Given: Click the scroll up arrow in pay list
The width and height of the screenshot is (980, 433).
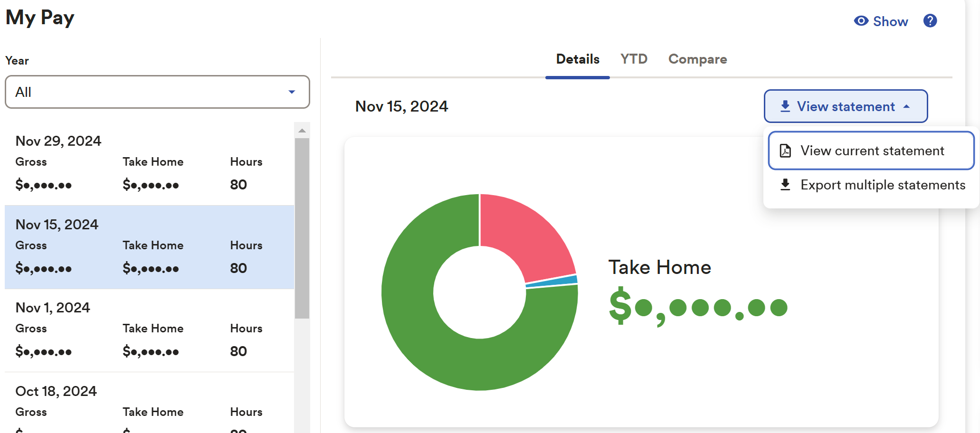Looking at the screenshot, I should pos(302,131).
